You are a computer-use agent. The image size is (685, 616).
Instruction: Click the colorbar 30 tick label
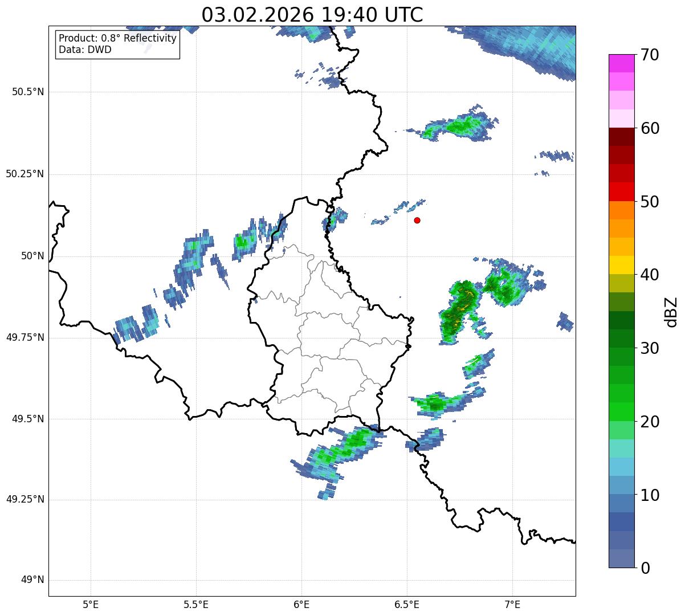[x=650, y=348]
